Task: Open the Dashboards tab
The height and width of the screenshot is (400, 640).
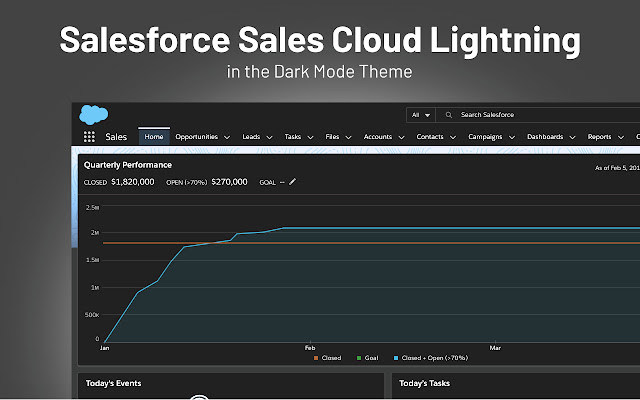Action: coord(545,137)
